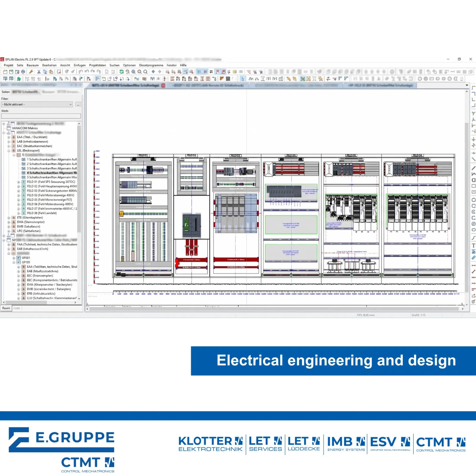This screenshot has height=476, width=476.
Task: Expand the EAA (Titel. / Duckklati) node
Action: pos(9,137)
